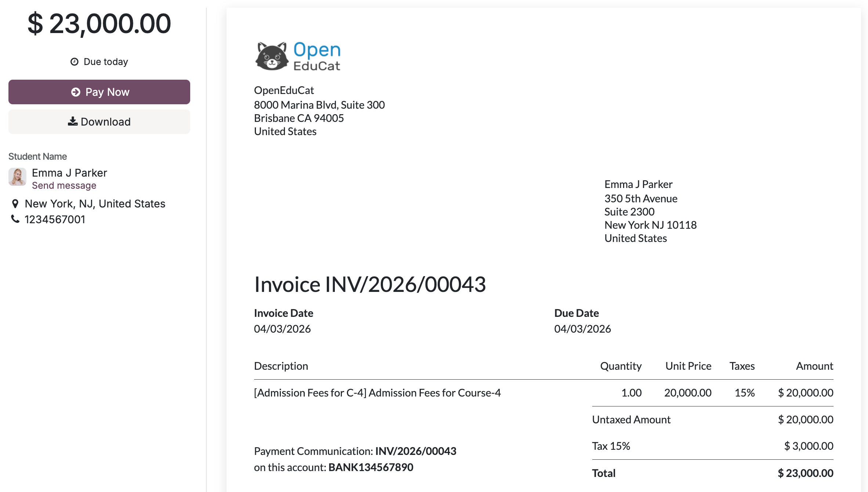Click the Send message envelope link under Emma
Viewport: 868px width, 492px height.
pos(64,185)
